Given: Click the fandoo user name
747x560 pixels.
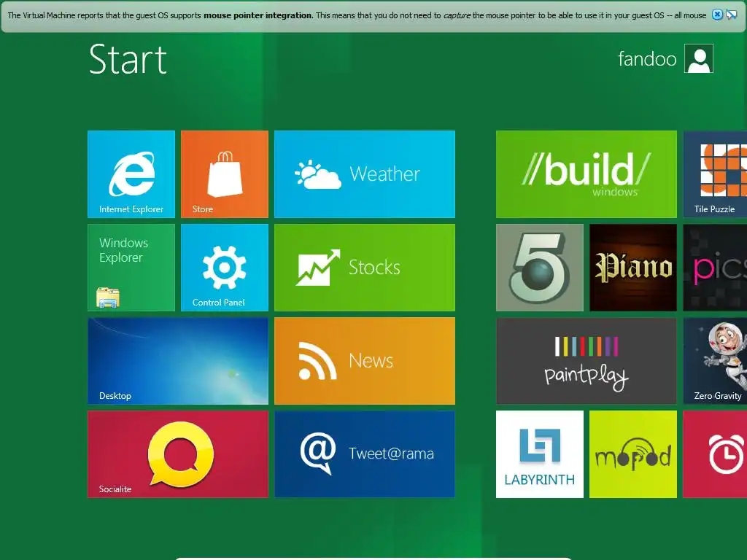Looking at the screenshot, I should click(x=647, y=59).
